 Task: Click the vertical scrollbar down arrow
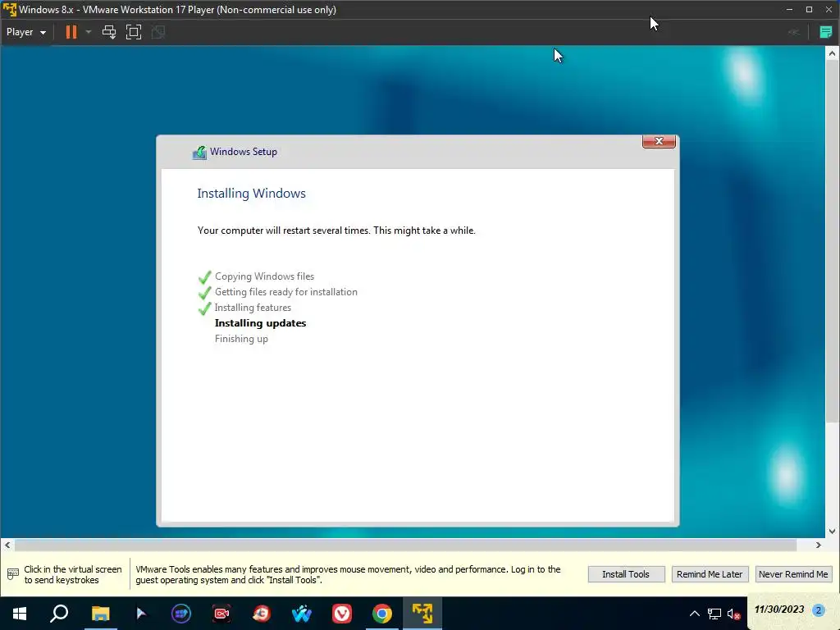(x=832, y=532)
